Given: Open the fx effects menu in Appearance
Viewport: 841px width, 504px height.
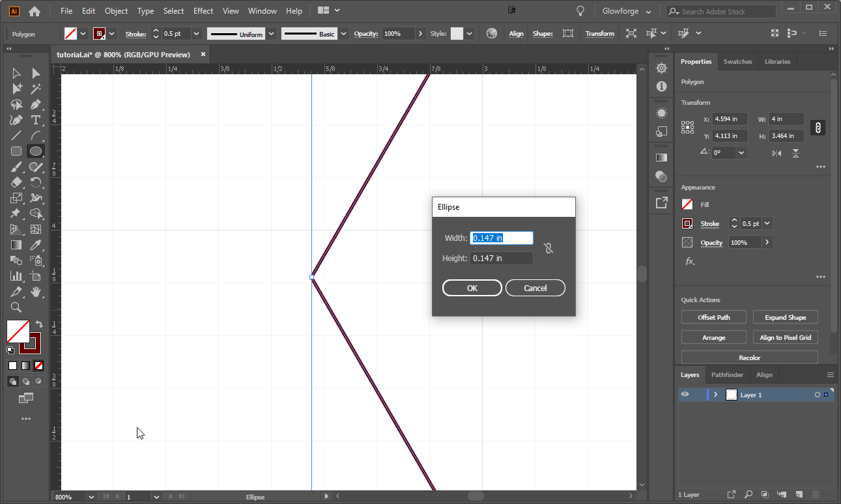Looking at the screenshot, I should point(690,261).
